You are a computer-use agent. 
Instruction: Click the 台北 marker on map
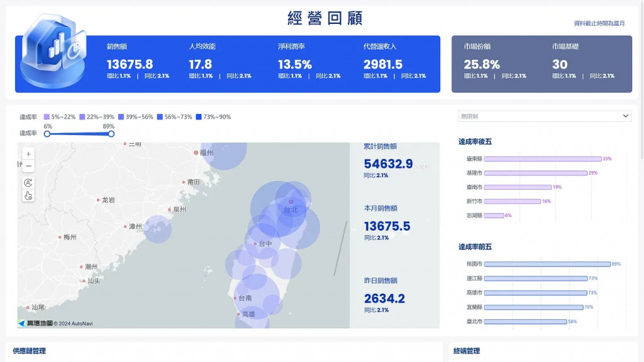[x=291, y=202]
